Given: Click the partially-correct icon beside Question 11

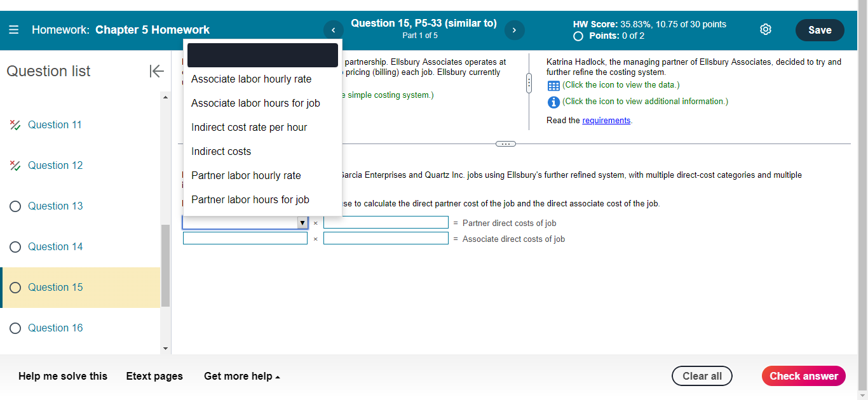Looking at the screenshot, I should coord(14,124).
